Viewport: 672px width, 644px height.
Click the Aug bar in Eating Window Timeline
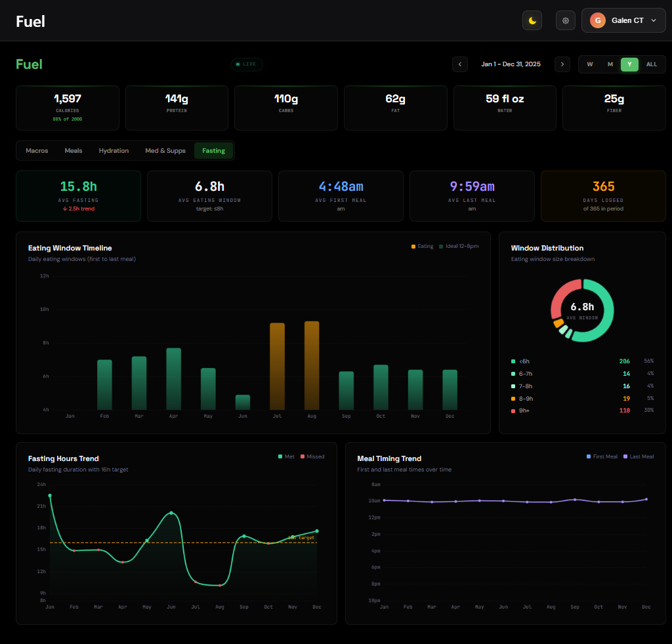click(x=312, y=366)
